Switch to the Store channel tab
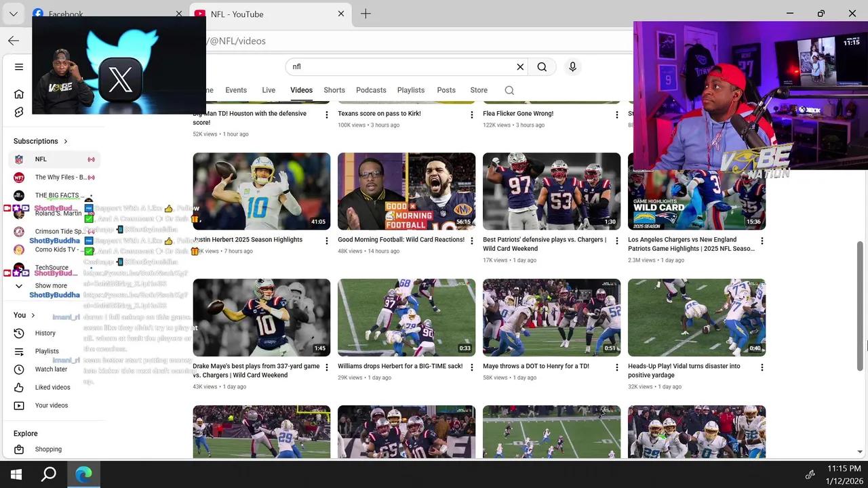Screen dimensions: 868x488 tap(479, 90)
